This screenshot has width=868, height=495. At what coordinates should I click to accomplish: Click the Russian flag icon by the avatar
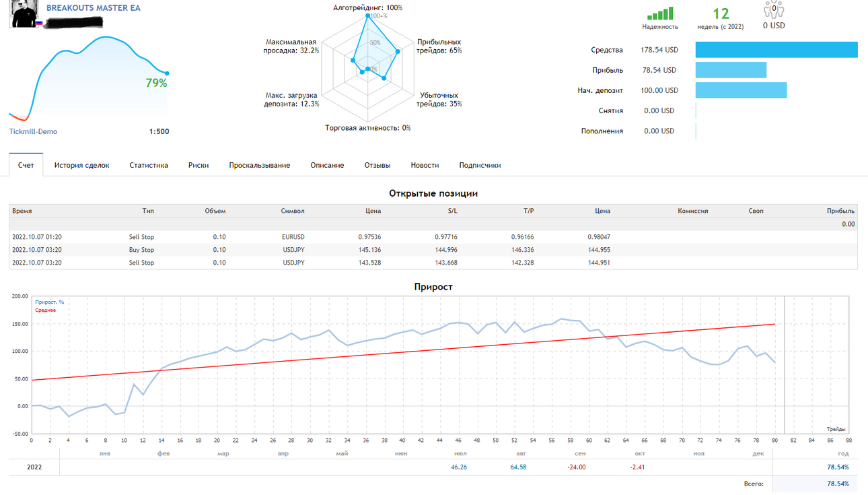[x=39, y=23]
